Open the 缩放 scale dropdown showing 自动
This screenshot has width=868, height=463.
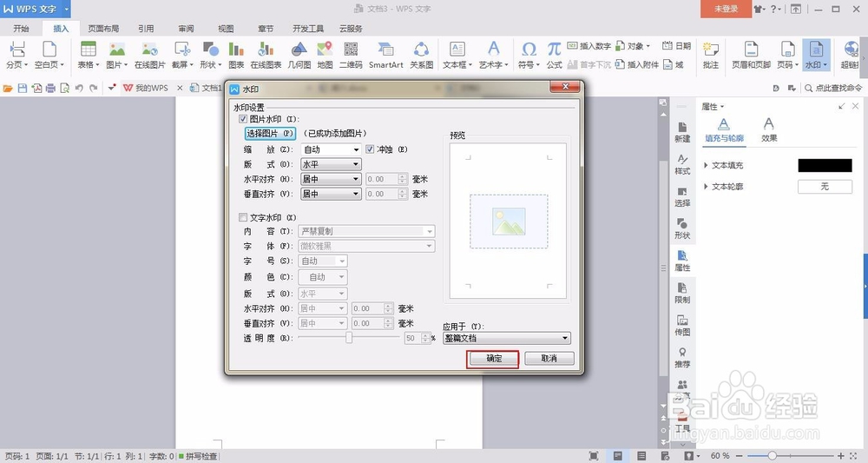point(331,149)
